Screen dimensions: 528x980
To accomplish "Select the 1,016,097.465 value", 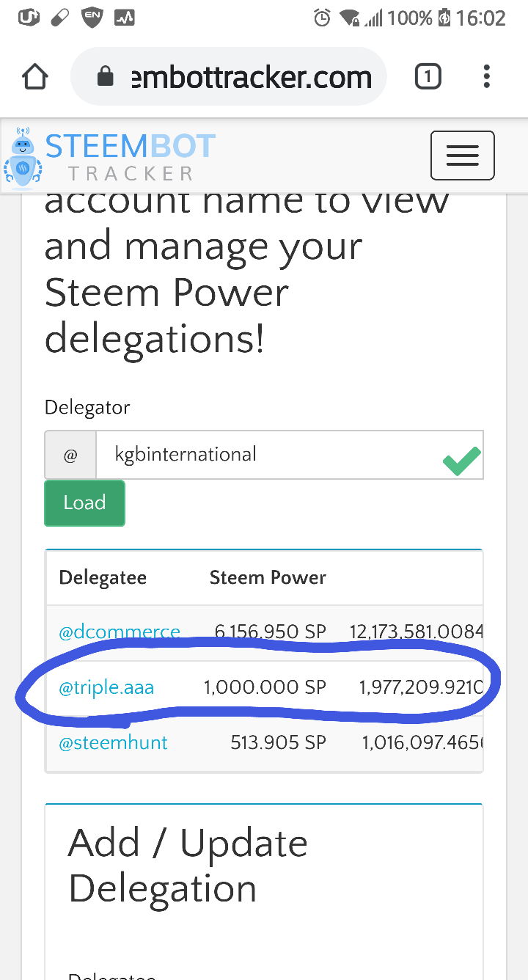I will (422, 743).
